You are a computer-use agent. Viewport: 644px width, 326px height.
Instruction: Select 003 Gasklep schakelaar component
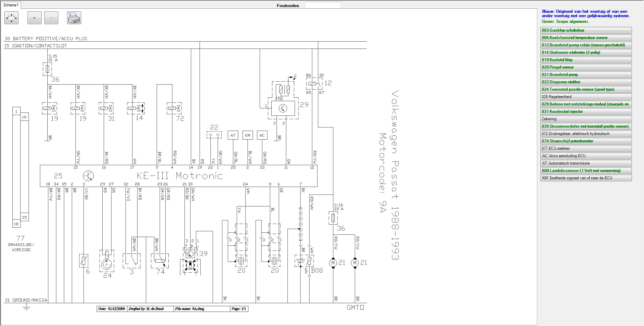(x=586, y=30)
